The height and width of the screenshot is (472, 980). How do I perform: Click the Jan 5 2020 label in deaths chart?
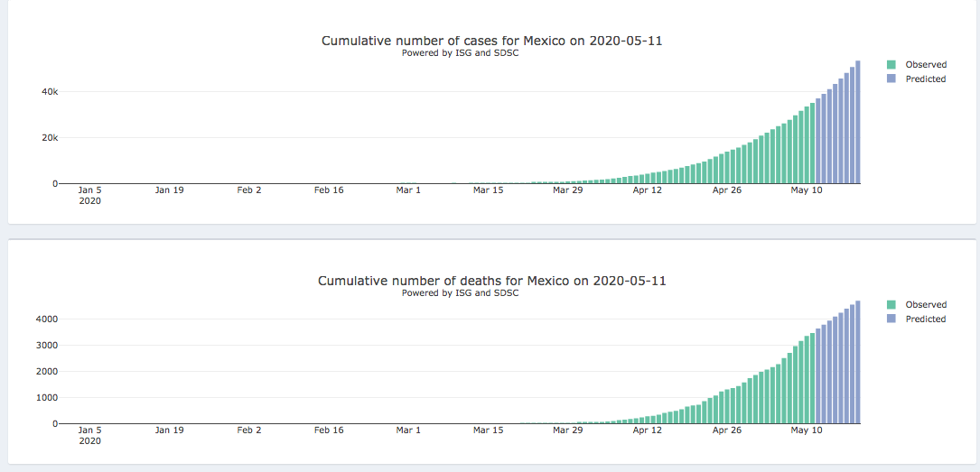[90, 435]
